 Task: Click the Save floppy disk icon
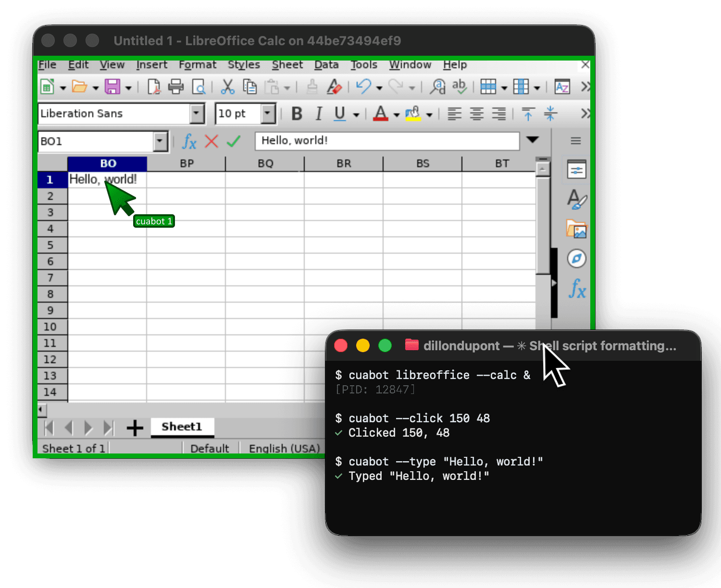[112, 87]
